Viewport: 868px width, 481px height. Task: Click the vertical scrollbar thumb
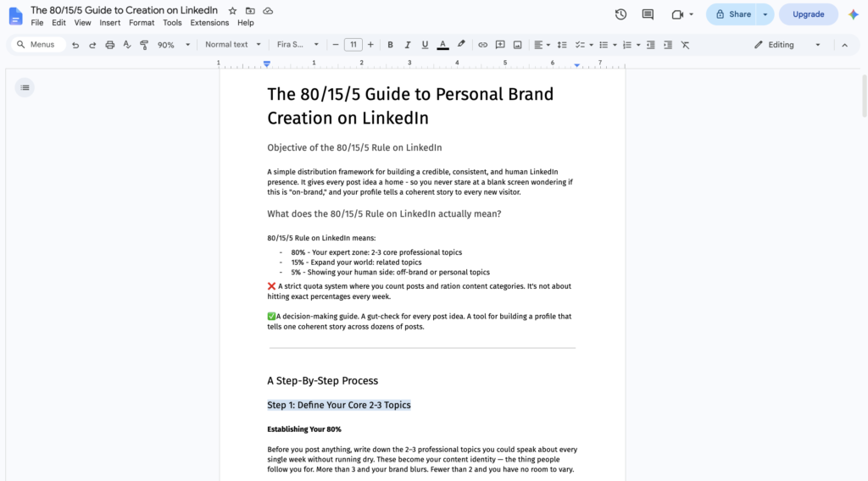point(864,96)
